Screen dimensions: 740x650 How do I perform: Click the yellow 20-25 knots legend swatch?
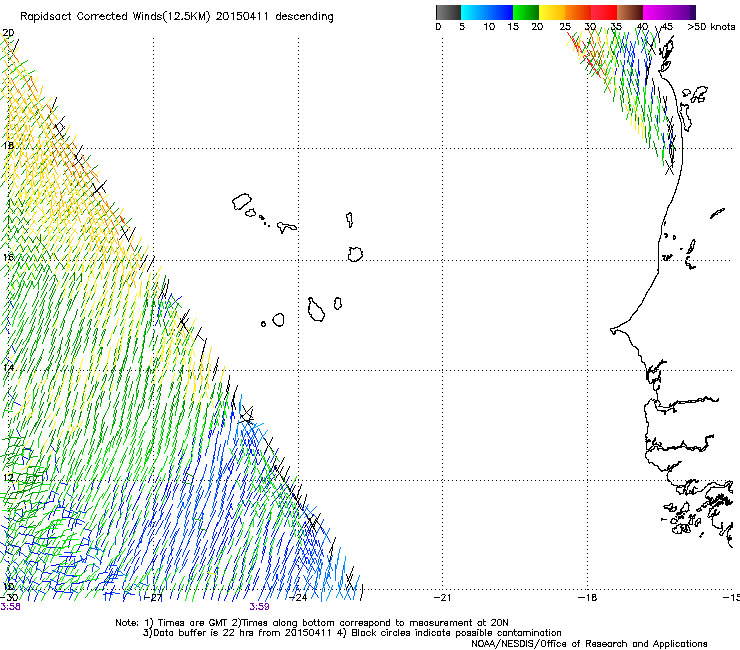552,12
